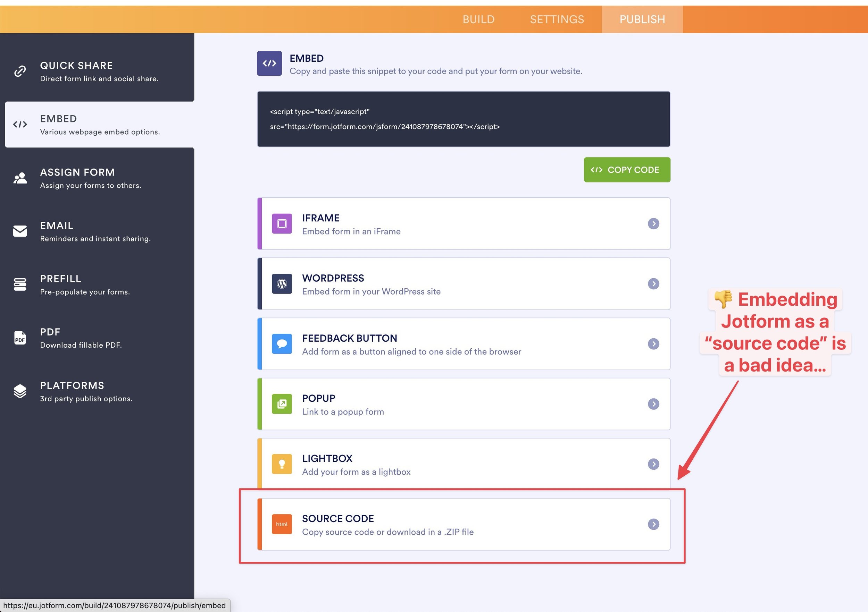Click the Embed code icon in sidebar
Viewport: 868px width, 612px height.
20,124
